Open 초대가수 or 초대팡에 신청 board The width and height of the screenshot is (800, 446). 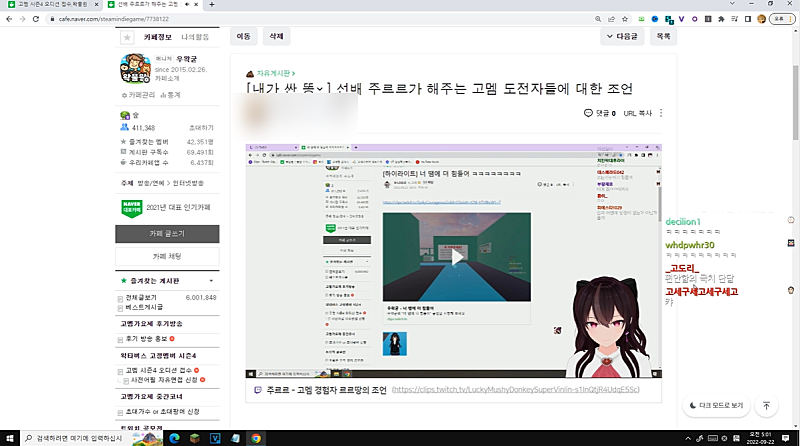[x=163, y=412]
